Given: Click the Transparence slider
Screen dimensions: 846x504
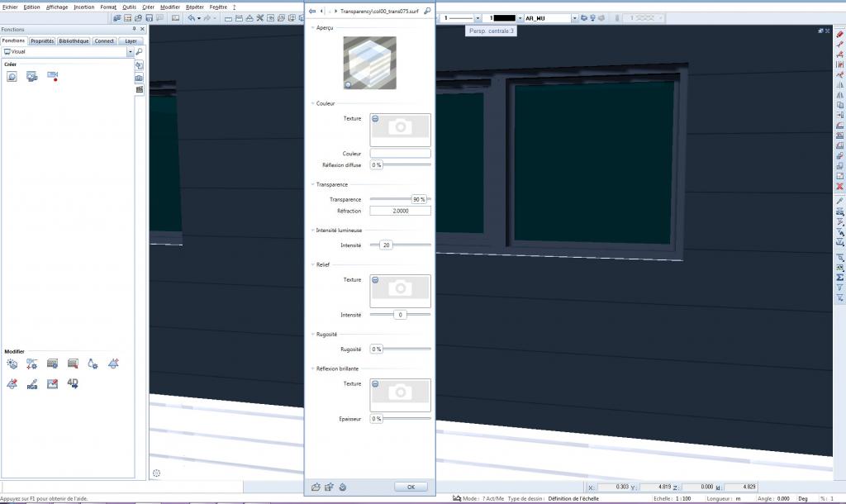Looking at the screenshot, I should coord(401,200).
